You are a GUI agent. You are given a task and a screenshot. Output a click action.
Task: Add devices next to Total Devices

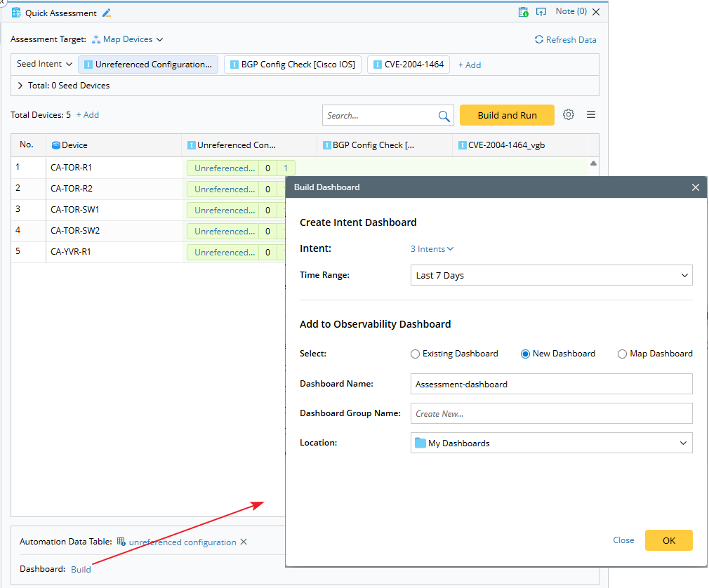click(x=88, y=115)
